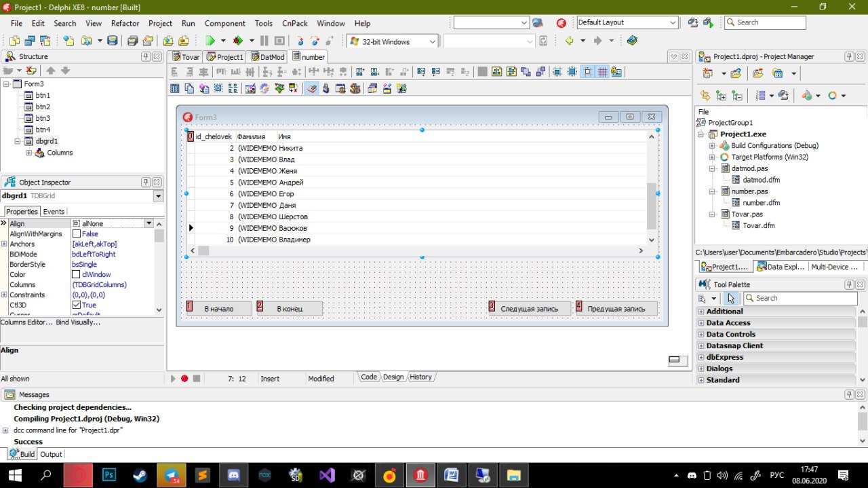Expand Columns node under dbgrd1

pyautogui.click(x=29, y=153)
